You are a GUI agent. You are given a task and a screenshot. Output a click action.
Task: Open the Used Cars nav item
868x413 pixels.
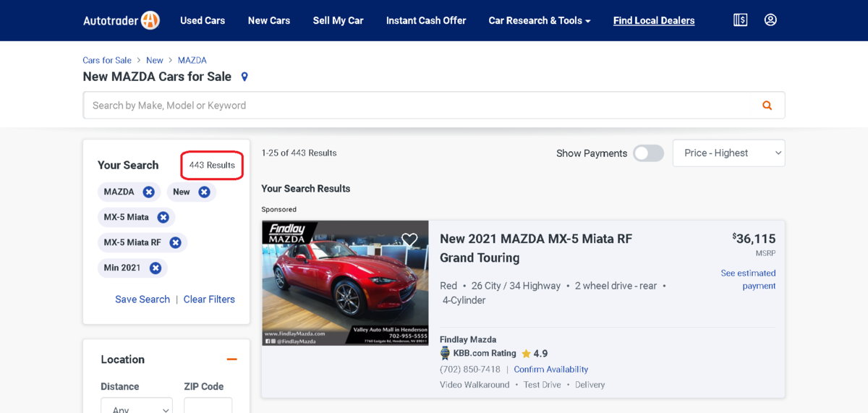point(203,20)
